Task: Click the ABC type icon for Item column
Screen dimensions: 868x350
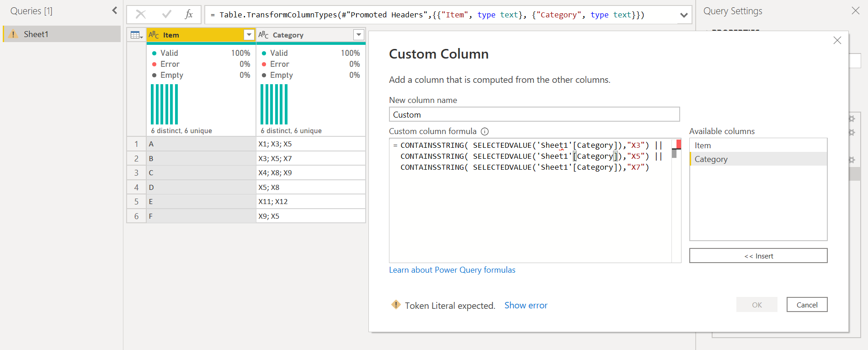Action: (x=154, y=35)
